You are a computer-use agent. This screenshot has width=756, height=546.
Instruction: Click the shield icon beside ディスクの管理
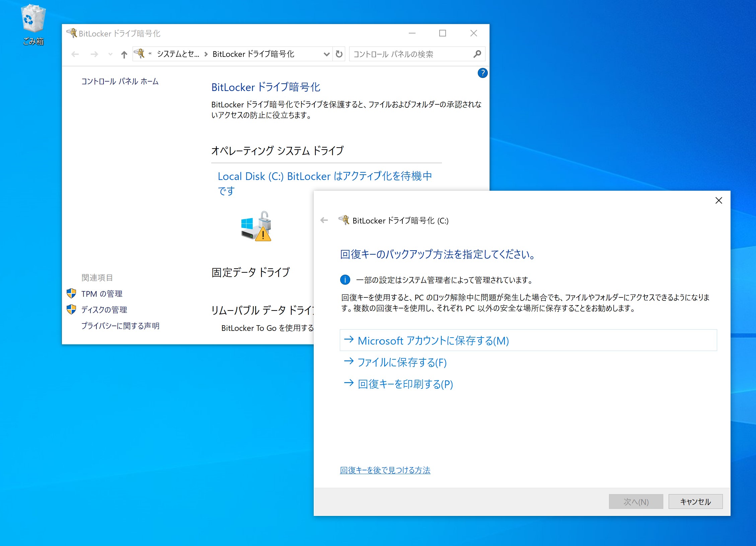tap(72, 309)
